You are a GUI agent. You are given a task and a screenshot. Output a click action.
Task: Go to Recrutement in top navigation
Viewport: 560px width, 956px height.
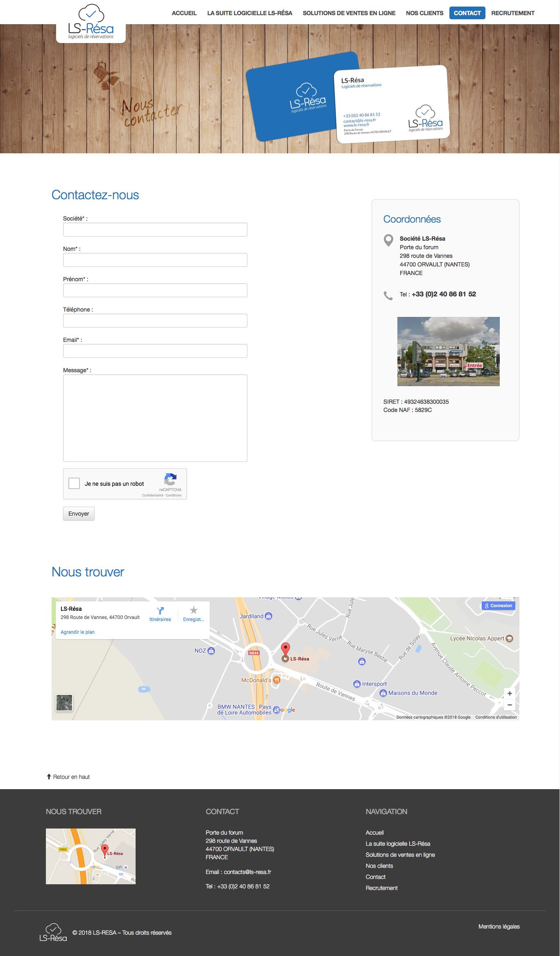[x=512, y=13]
